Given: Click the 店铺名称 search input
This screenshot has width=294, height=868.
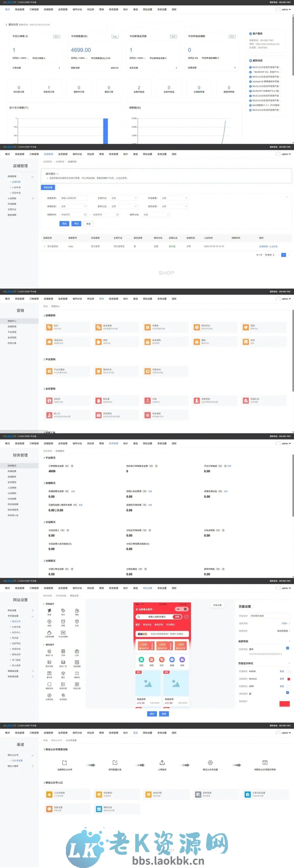Looking at the screenshot, I should [74, 198].
